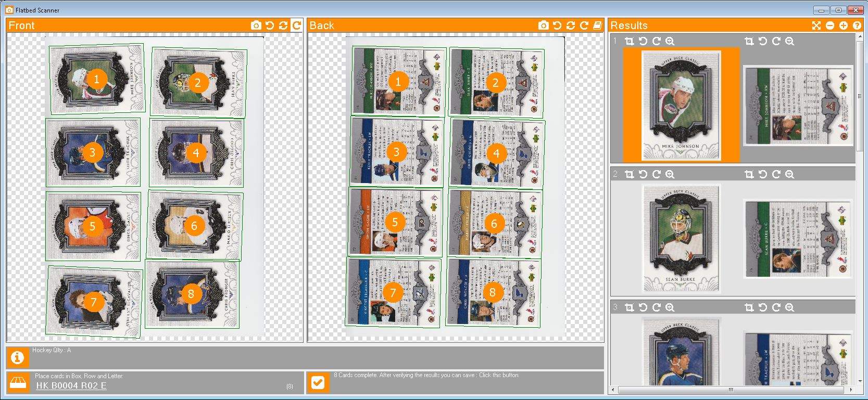Rotate Front scan clockwise

coord(296,25)
